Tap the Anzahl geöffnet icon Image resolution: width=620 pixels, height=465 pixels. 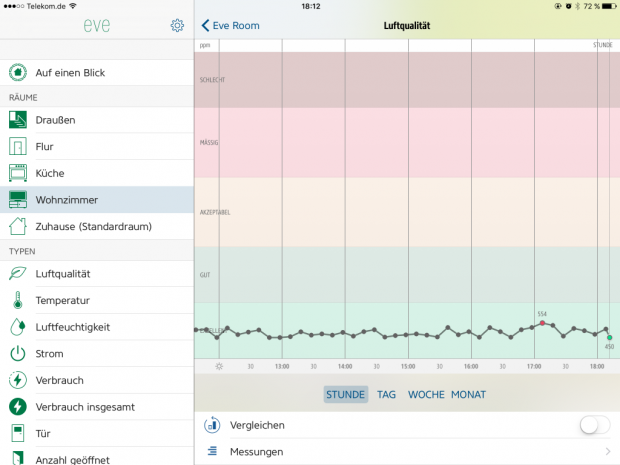[18, 458]
